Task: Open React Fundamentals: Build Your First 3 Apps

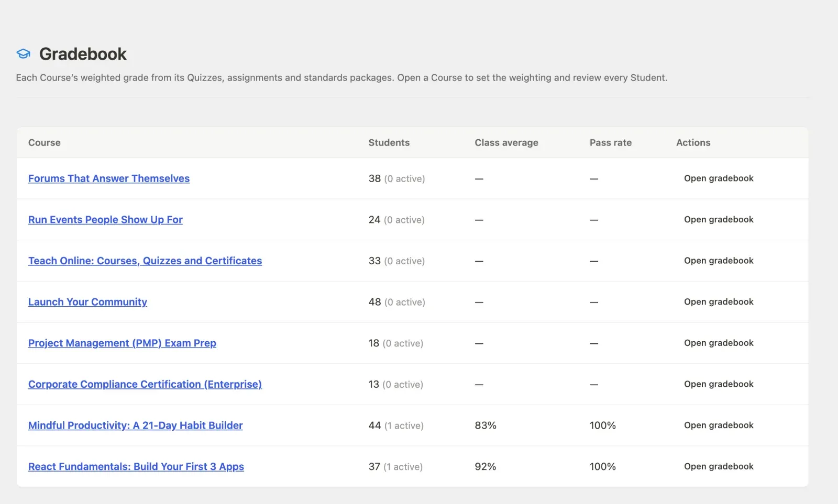Action: point(136,467)
